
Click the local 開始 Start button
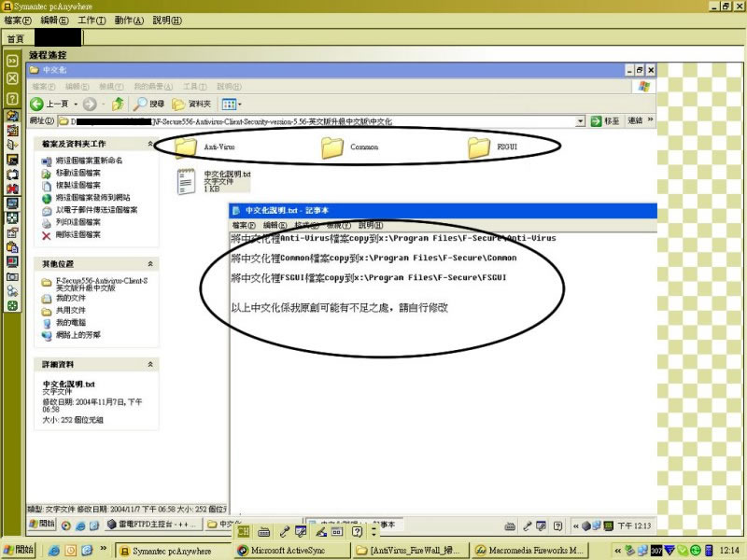pos(19,550)
